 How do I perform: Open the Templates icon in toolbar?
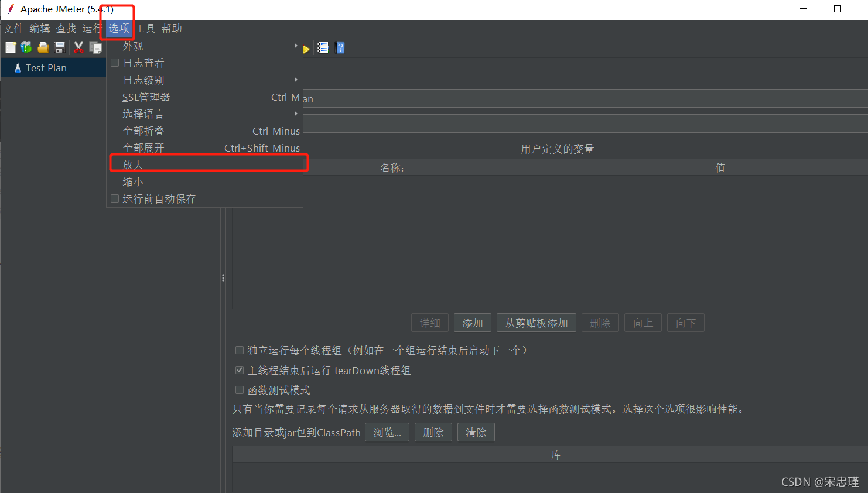(x=26, y=47)
